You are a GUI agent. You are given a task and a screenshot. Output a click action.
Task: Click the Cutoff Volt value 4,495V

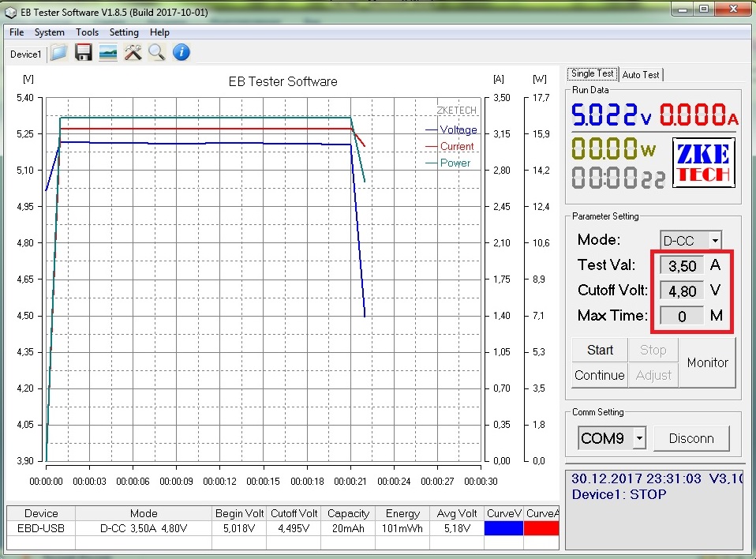[x=294, y=528]
